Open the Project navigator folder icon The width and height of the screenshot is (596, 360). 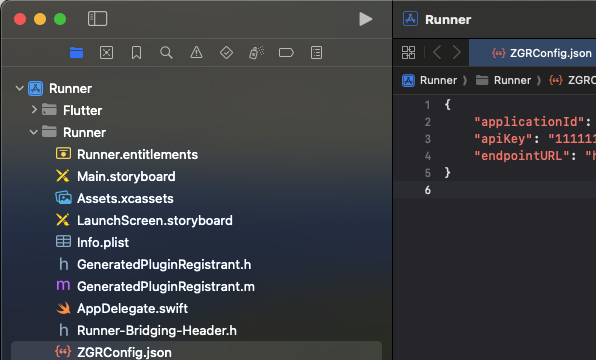76,52
